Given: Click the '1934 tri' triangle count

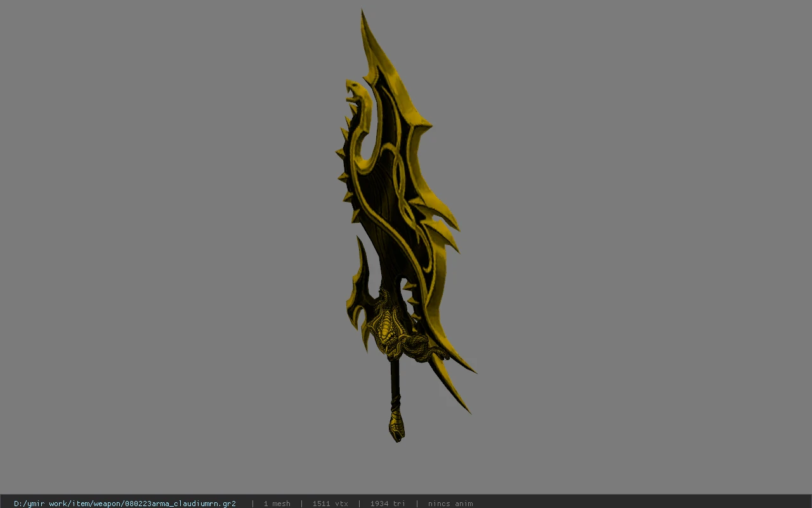Looking at the screenshot, I should [388, 504].
